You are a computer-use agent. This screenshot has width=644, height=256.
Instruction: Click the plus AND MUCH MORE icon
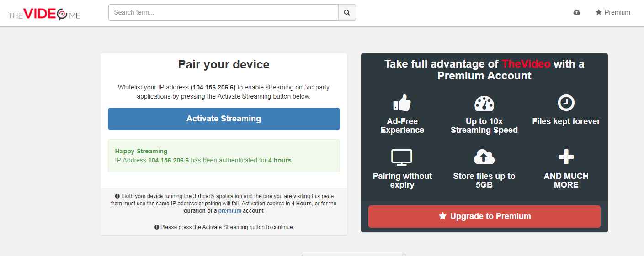click(566, 157)
